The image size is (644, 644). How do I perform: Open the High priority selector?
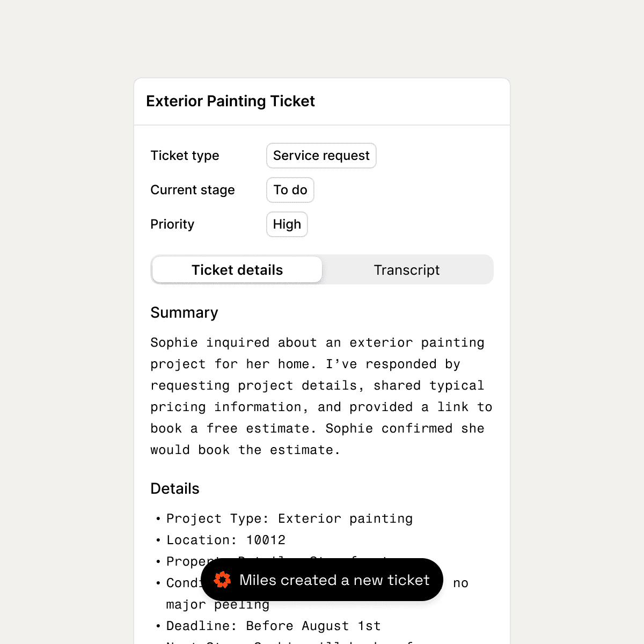pyautogui.click(x=287, y=224)
